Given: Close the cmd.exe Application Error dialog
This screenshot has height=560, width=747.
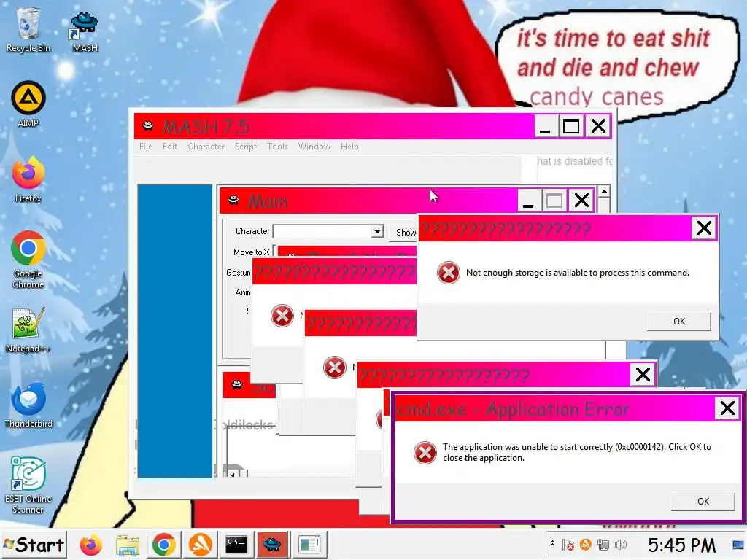Looking at the screenshot, I should click(x=727, y=408).
